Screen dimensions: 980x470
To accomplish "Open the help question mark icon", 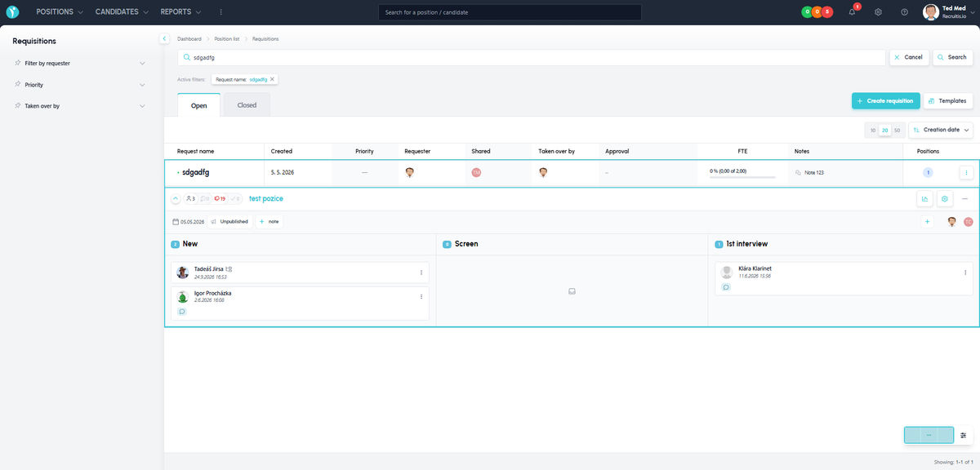I will 904,12.
